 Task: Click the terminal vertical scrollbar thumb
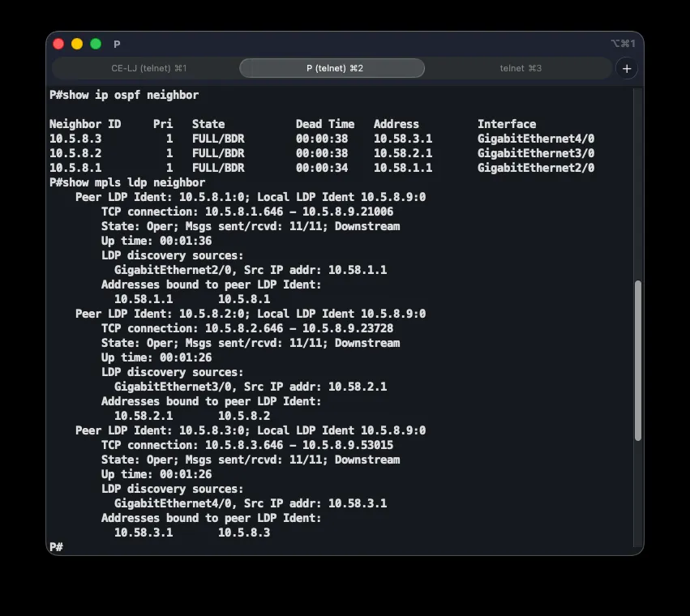coord(637,361)
